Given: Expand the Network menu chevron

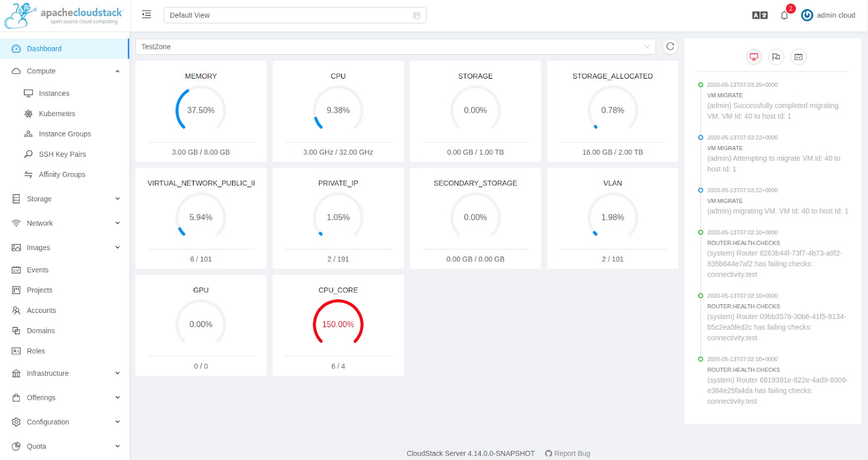Looking at the screenshot, I should [117, 223].
